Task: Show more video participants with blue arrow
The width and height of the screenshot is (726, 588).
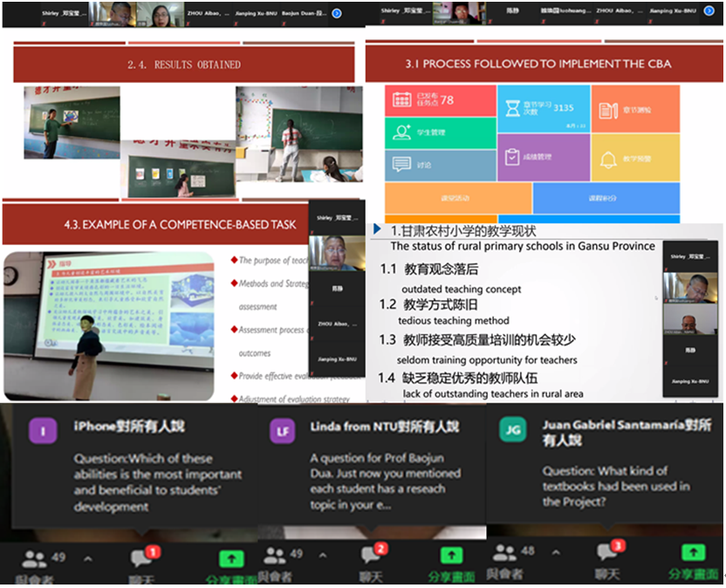Action: [337, 13]
